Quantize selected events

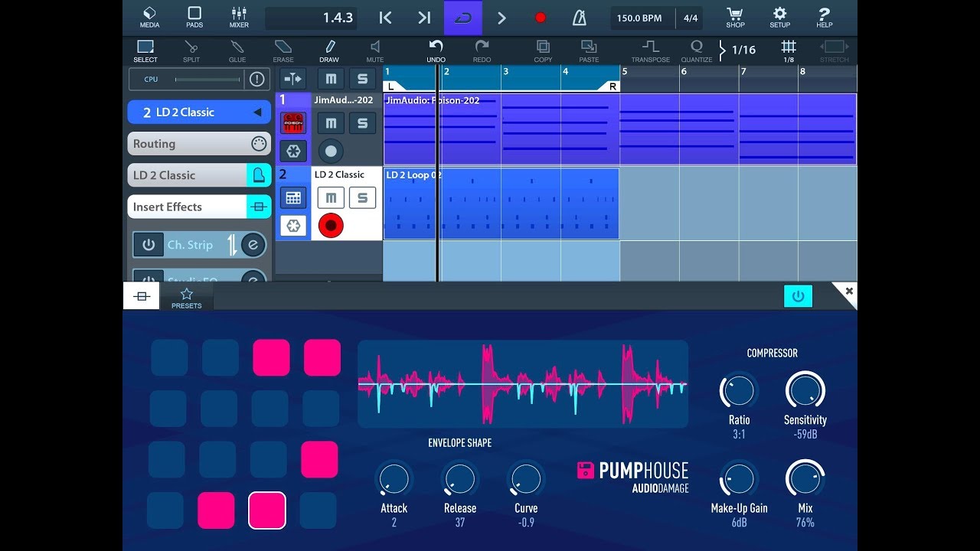click(x=697, y=51)
